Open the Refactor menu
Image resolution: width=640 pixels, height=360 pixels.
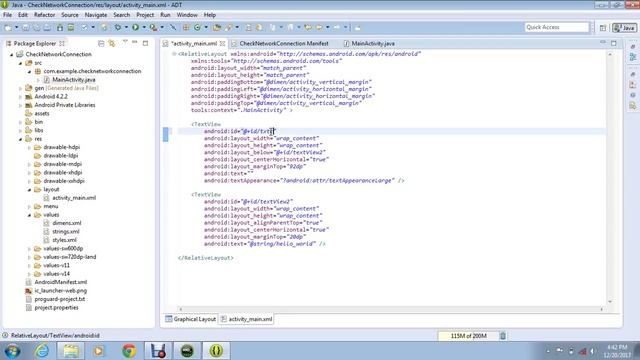[x=44, y=15]
